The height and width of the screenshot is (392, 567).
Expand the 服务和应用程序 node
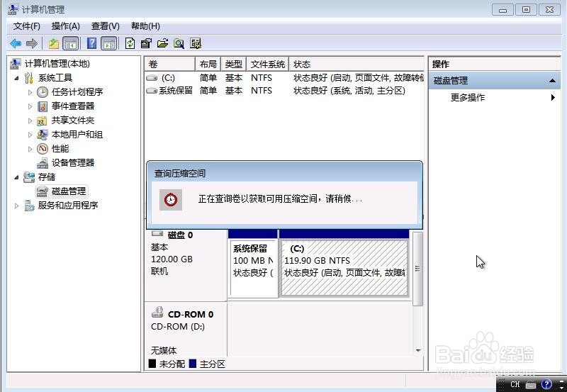click(x=16, y=206)
